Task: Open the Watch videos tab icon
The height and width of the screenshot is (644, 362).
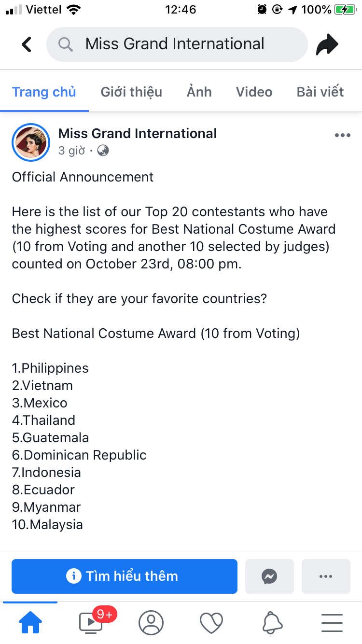Action: pyautogui.click(x=91, y=623)
